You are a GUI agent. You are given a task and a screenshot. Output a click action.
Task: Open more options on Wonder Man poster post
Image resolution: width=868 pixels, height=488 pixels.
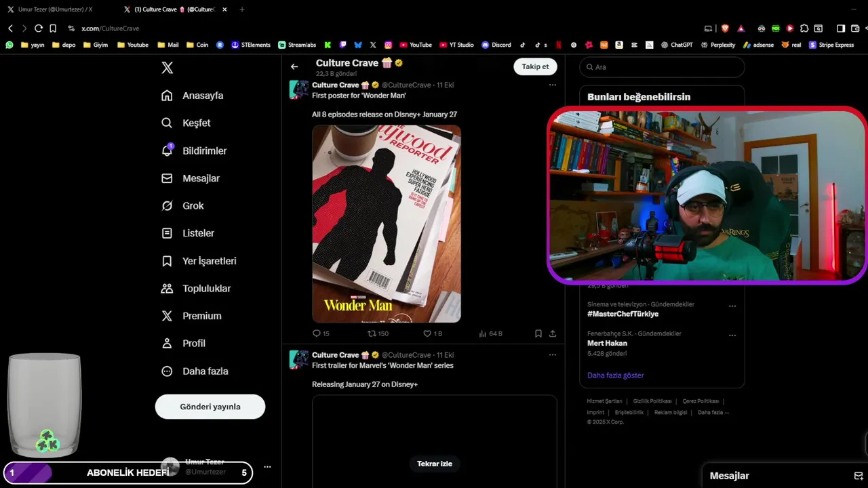click(552, 85)
